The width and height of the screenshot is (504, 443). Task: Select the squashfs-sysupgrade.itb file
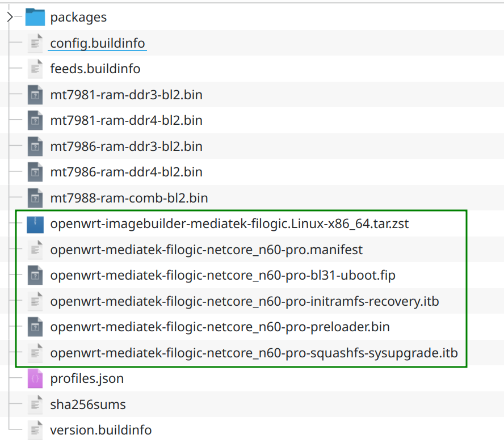click(x=254, y=353)
